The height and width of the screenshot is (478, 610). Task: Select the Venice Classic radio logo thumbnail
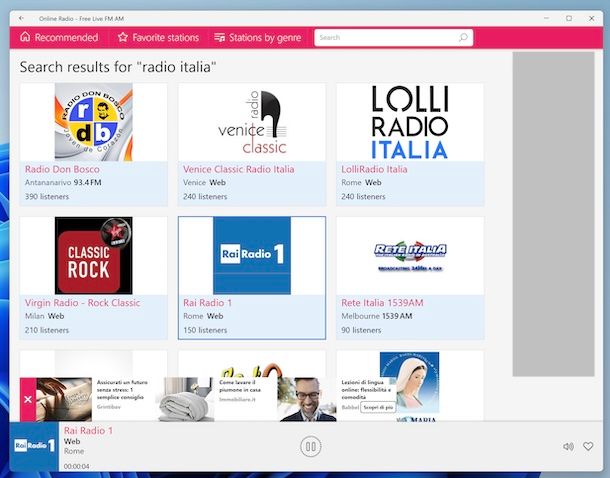point(252,122)
